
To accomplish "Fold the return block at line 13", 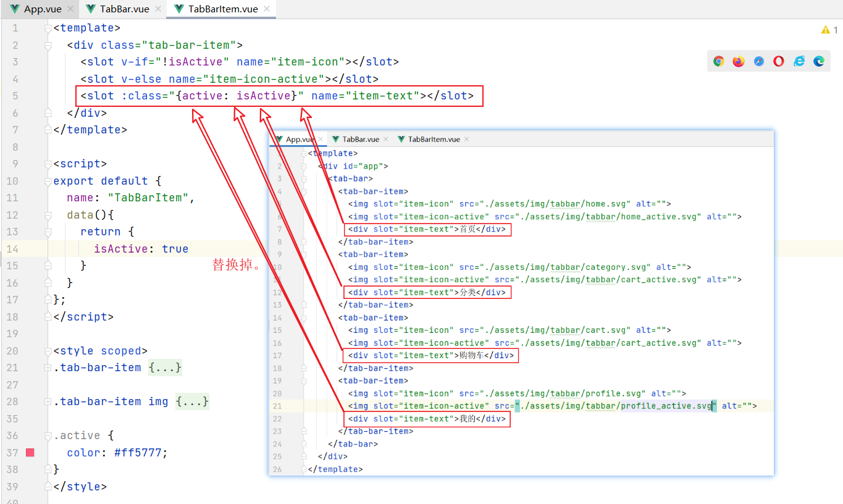I will tap(48, 232).
